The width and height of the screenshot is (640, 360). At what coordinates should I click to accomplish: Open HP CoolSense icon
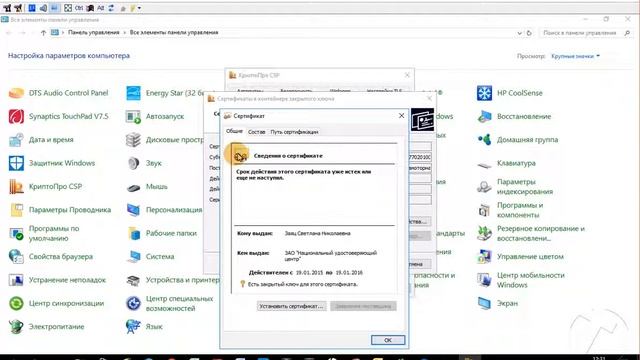pos(484,93)
